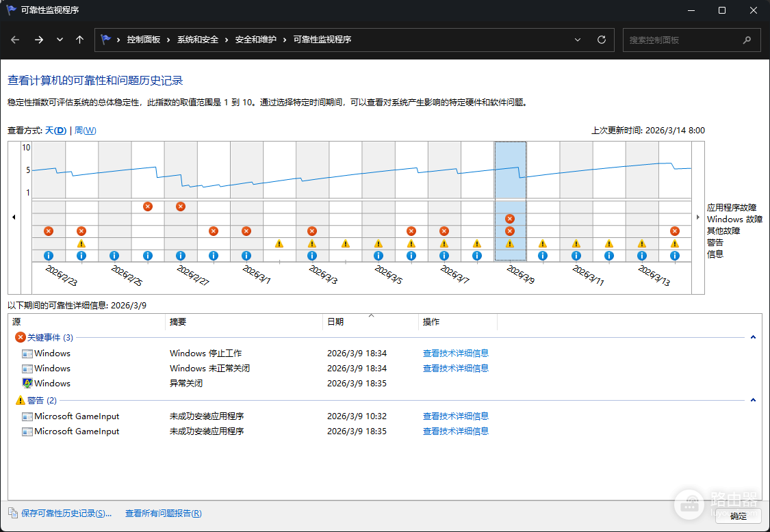Open the chevron after 系统和安全 breadcrumb
This screenshot has height=532, width=770.
point(227,40)
